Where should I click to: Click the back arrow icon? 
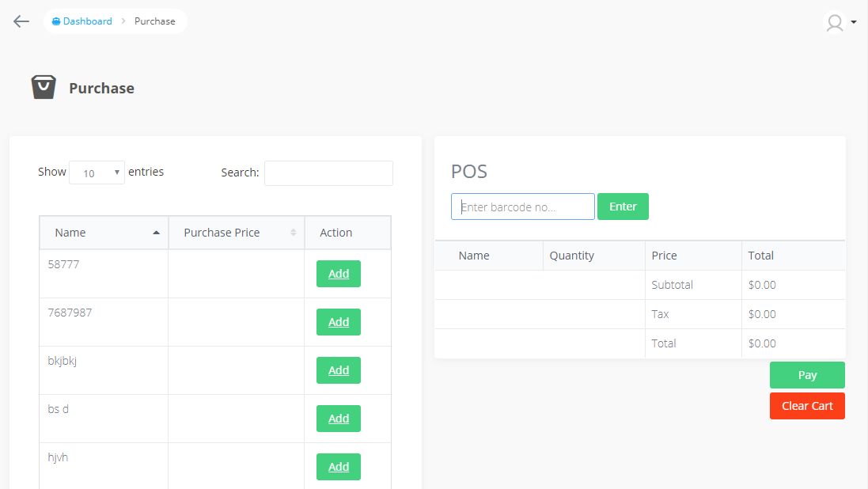click(x=21, y=21)
